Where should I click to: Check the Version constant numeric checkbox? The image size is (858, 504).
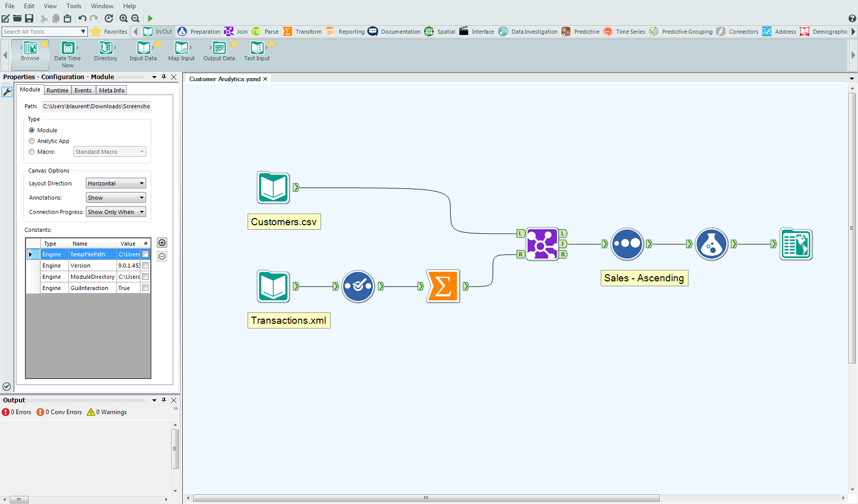(146, 266)
